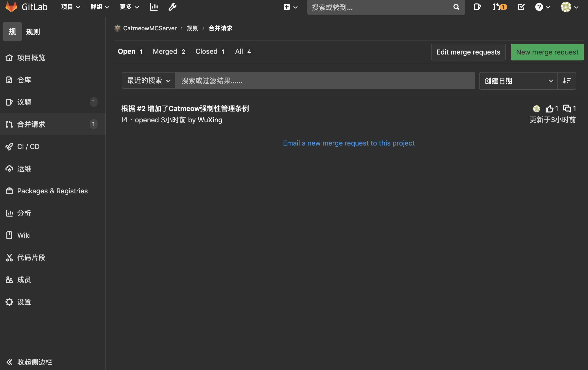Image resolution: width=588 pixels, height=370 pixels.
Task: Click comments icon on merge request
Action: pyautogui.click(x=567, y=109)
